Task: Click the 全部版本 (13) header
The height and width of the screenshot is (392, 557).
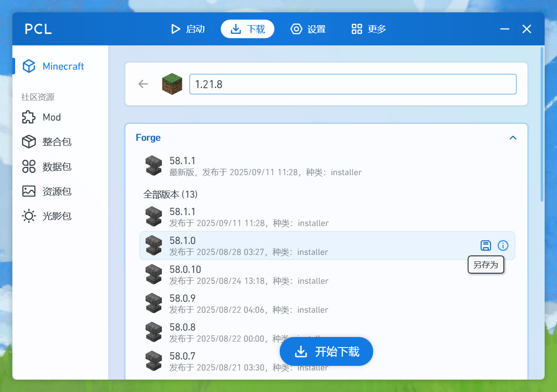Action: pyautogui.click(x=171, y=194)
